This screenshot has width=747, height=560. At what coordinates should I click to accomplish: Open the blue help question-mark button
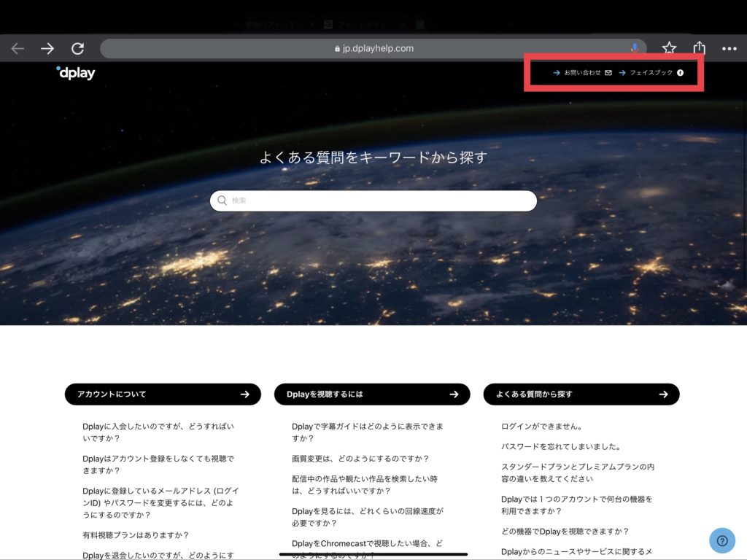(x=721, y=540)
